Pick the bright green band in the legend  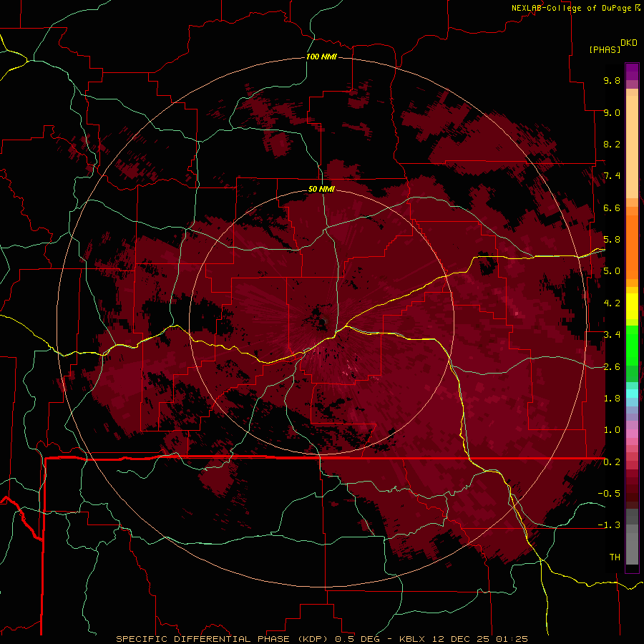pos(632,345)
